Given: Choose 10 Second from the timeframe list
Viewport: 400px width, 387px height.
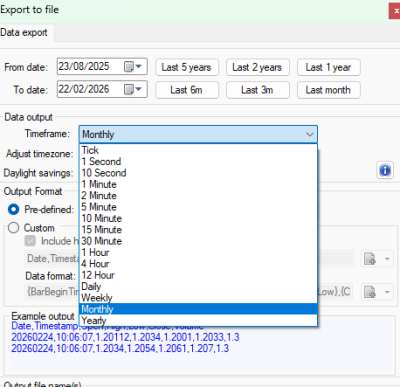Looking at the screenshot, I should pyautogui.click(x=198, y=173).
